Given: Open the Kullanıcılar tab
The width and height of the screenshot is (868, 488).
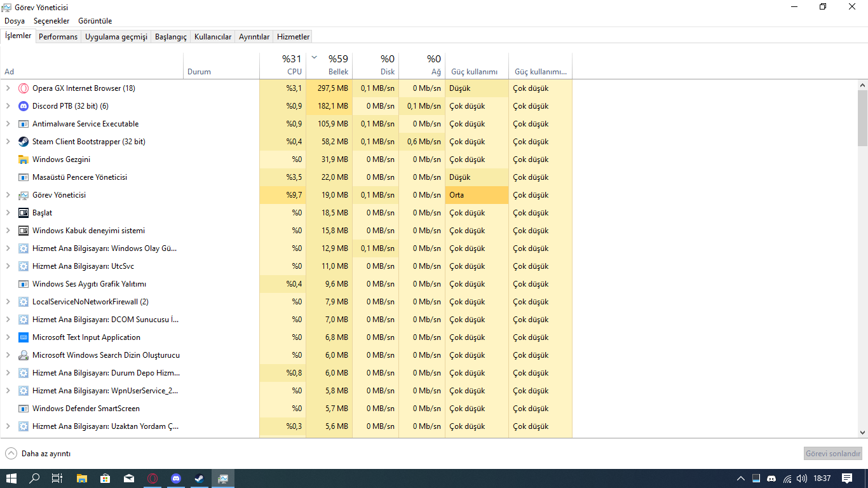Looking at the screenshot, I should (x=213, y=37).
